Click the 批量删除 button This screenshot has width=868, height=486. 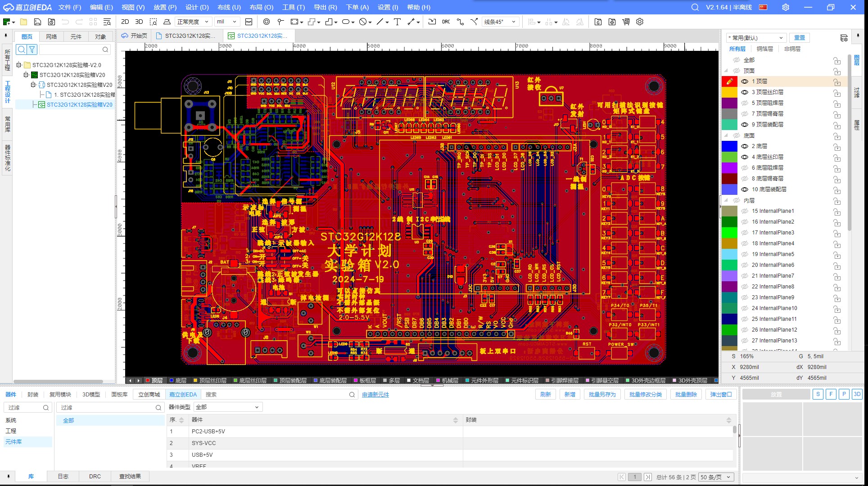(x=686, y=394)
